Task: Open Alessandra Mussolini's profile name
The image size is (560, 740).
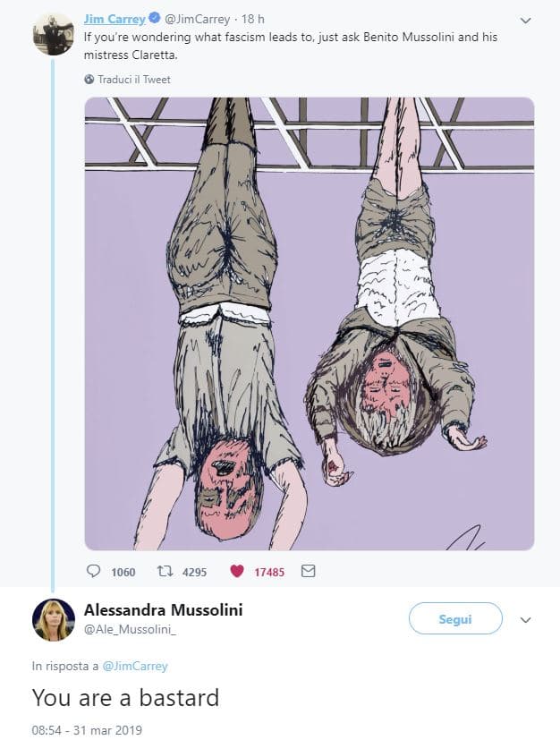Action: [x=163, y=610]
